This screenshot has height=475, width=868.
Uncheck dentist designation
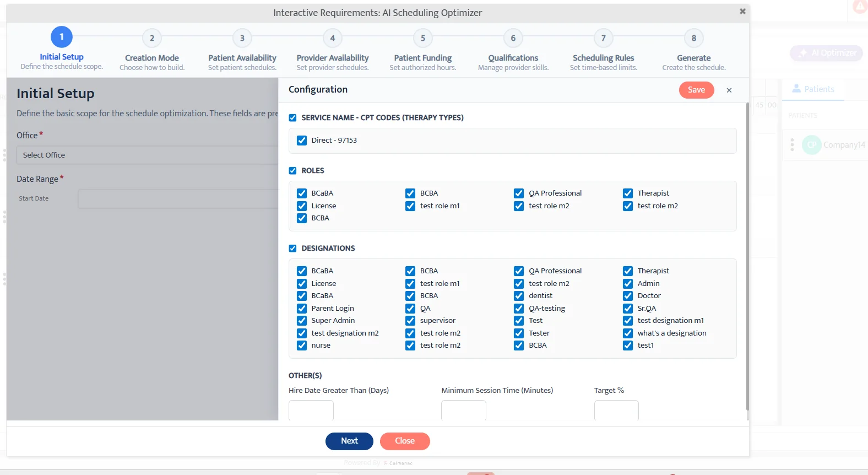pos(519,296)
